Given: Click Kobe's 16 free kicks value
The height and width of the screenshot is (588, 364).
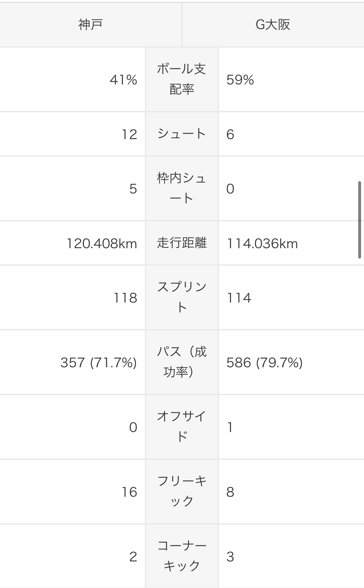Looking at the screenshot, I should [129, 492].
